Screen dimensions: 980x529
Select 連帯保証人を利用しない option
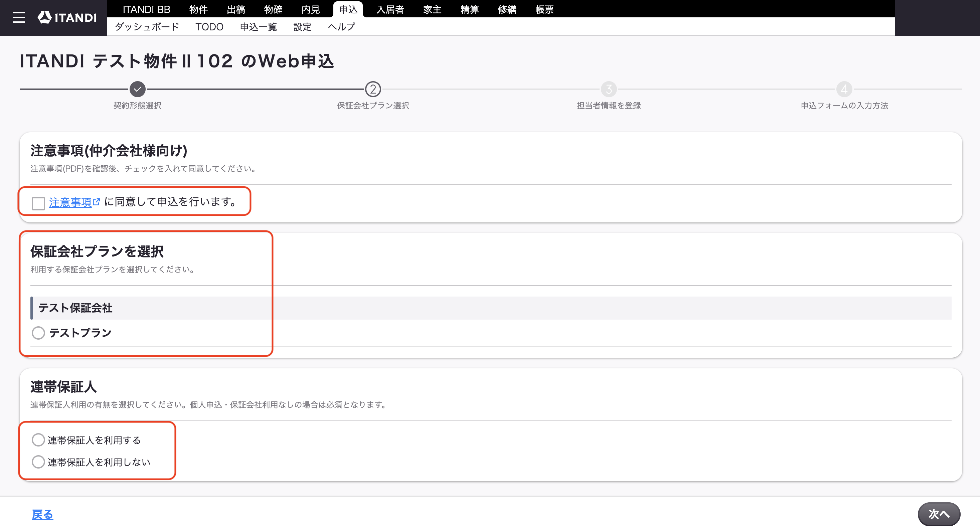click(38, 462)
